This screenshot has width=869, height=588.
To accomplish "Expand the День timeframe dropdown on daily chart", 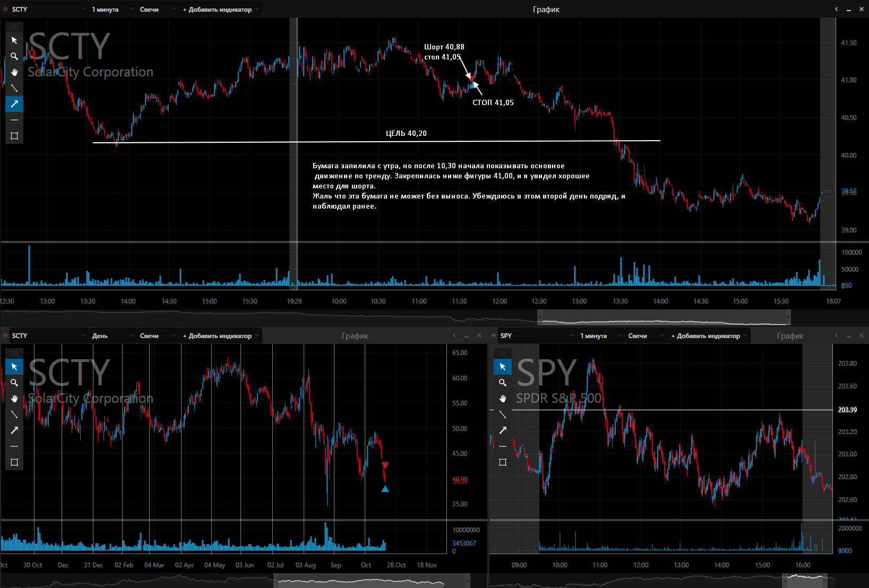I will coord(111,335).
